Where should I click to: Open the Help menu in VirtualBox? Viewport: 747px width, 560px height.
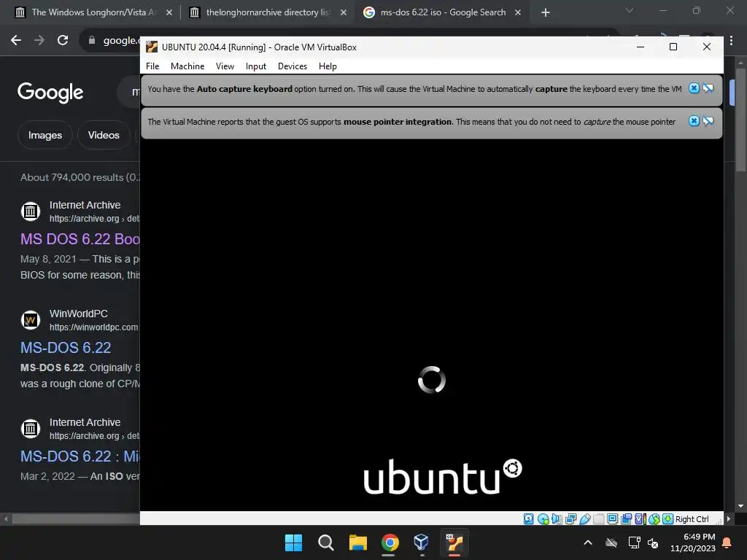tap(328, 66)
